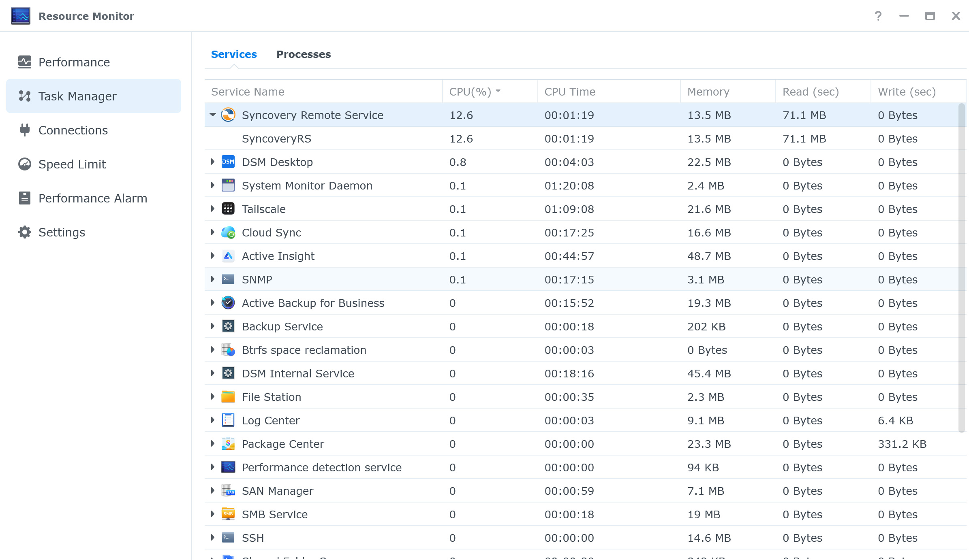This screenshot has width=969, height=560.
Task: Open the Performance section
Action: click(94, 62)
